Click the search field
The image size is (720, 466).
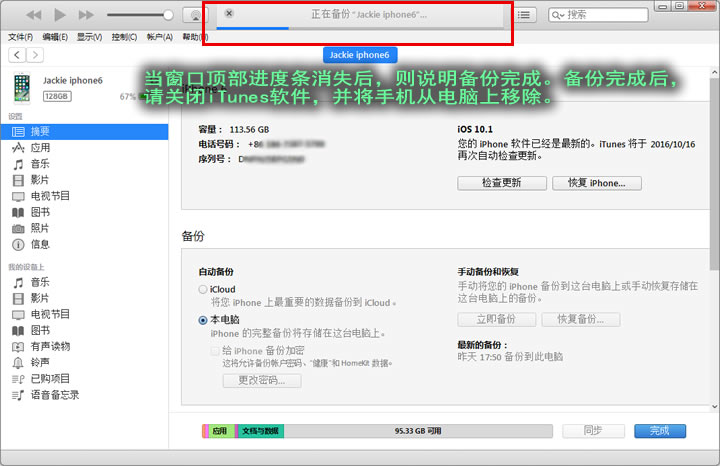pos(598,15)
